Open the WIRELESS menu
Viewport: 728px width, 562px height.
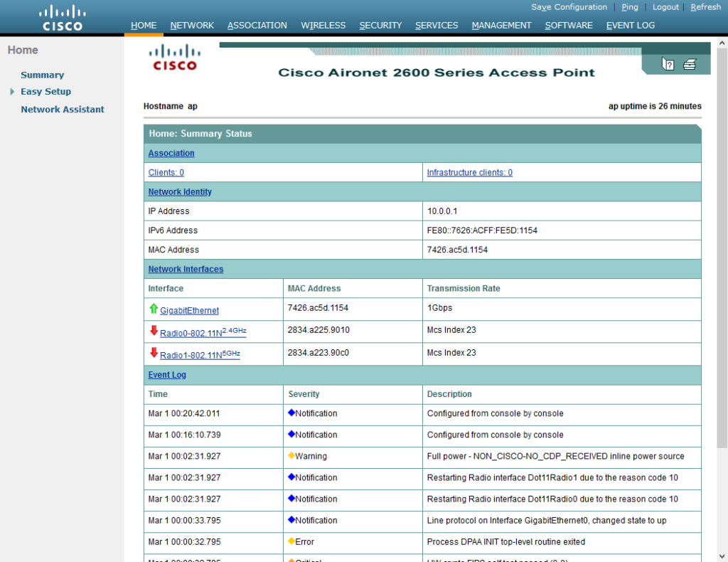tap(323, 26)
